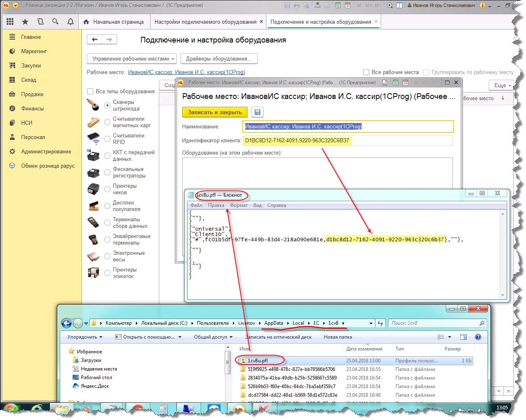The height and width of the screenshot is (420, 526).
Task: Click Записать на оптический диск in Explorer
Action: [x=278, y=337]
